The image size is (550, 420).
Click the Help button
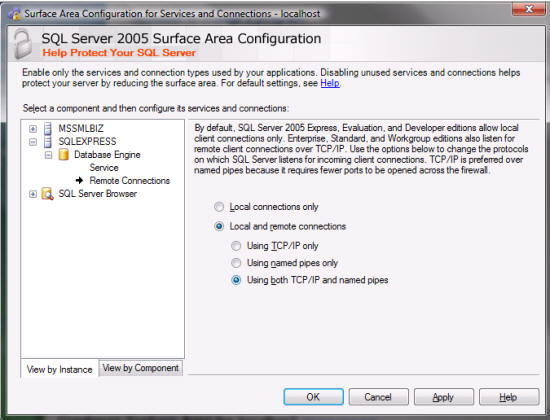(509, 397)
